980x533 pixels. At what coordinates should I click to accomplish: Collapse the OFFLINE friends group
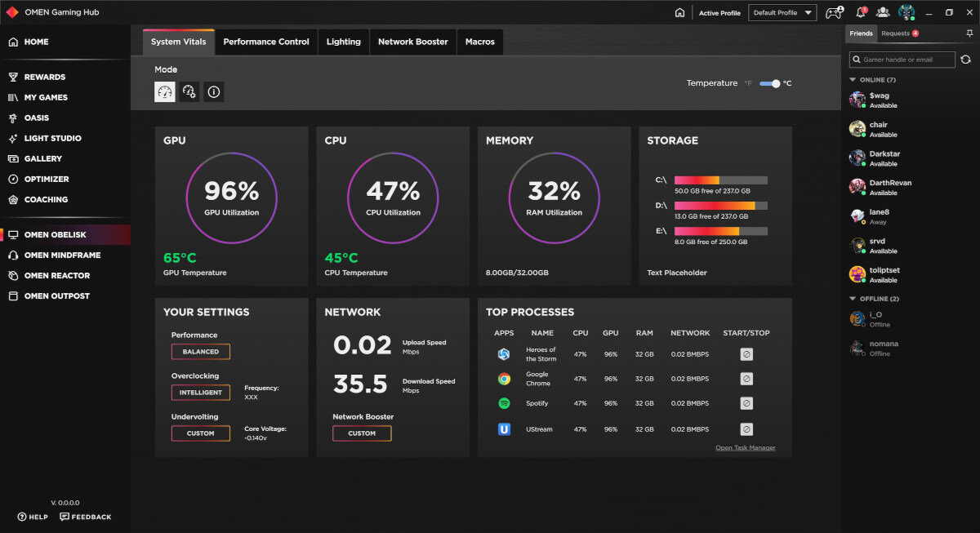coord(853,299)
